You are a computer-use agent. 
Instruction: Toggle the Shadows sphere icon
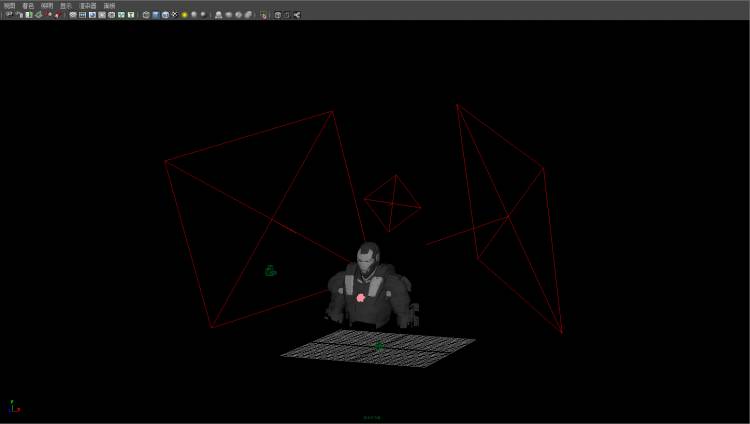tap(194, 15)
